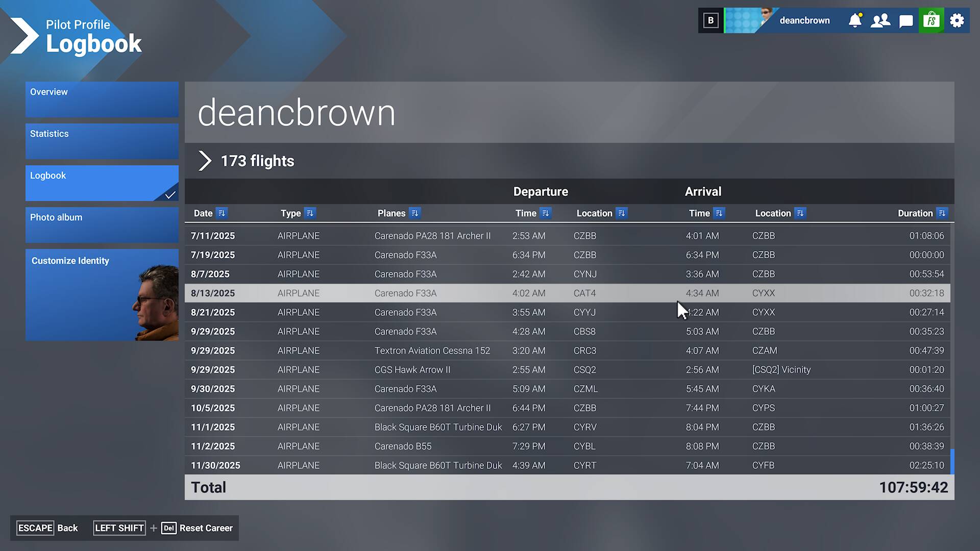This screenshot has height=551, width=980.
Task: Sort by Departure Location icon
Action: pos(621,213)
